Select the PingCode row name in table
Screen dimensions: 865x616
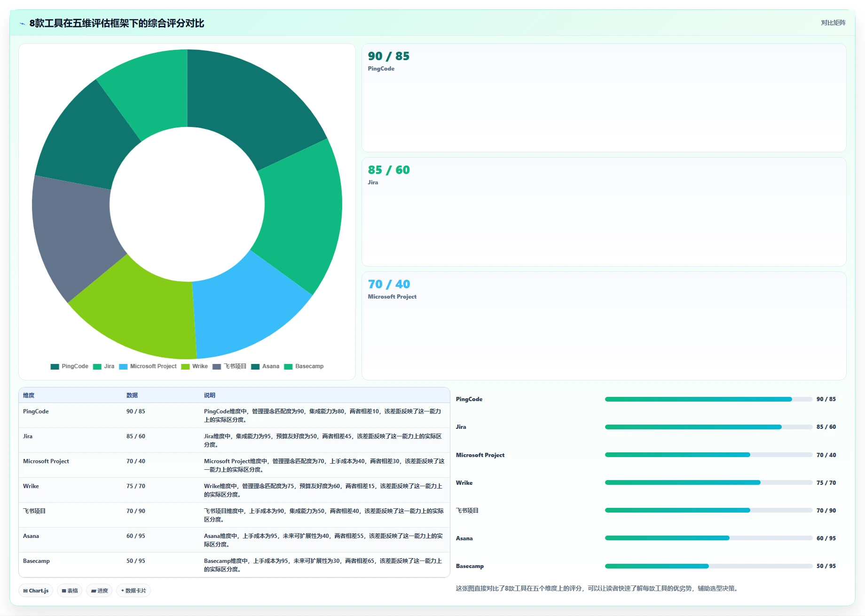coord(36,411)
